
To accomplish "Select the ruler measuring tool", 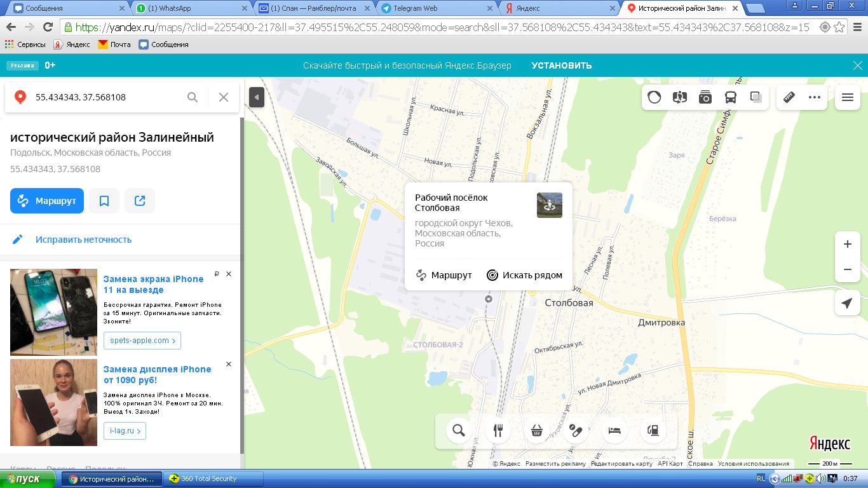I will click(789, 97).
